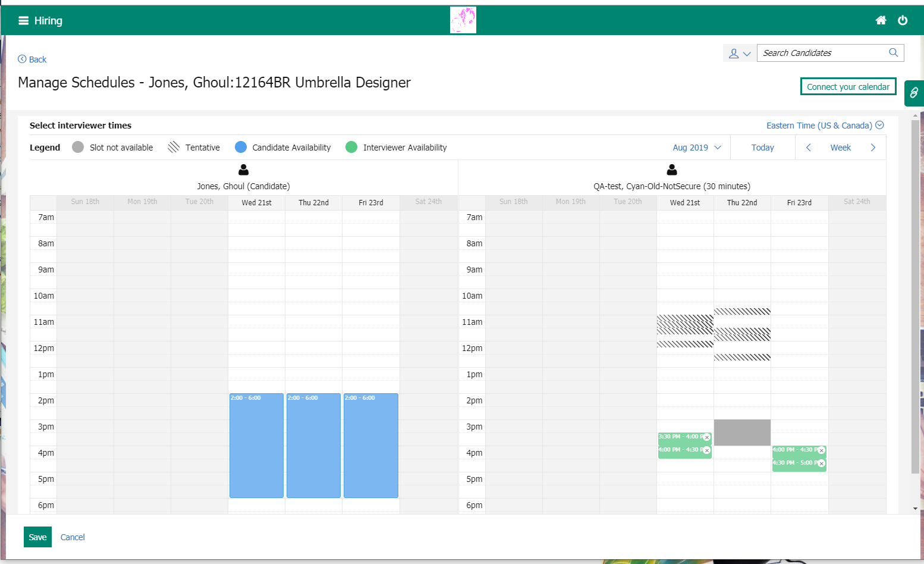The width and height of the screenshot is (924, 564).
Task: Remove the Fri 4:30 PM - 5:00 PM slot
Action: click(x=821, y=463)
